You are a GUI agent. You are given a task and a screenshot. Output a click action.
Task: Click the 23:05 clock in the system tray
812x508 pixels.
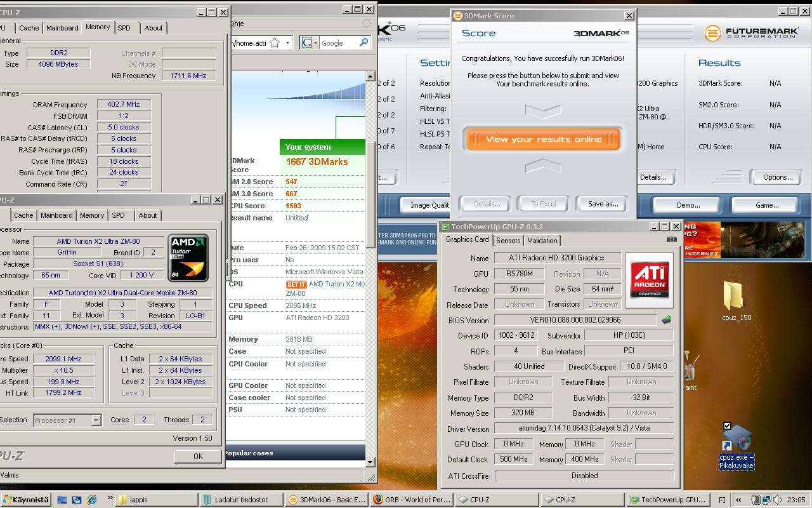tap(796, 500)
